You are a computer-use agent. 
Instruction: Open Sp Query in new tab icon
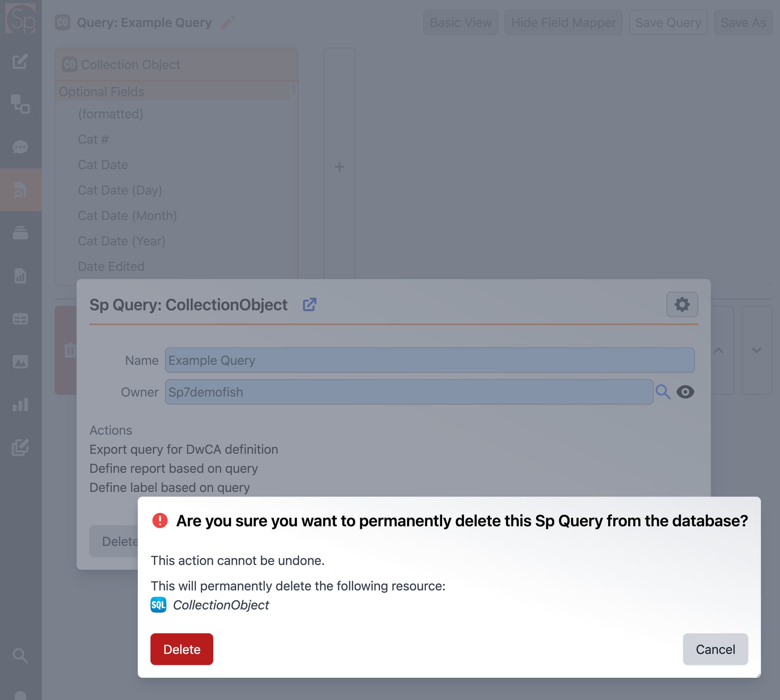click(x=310, y=305)
